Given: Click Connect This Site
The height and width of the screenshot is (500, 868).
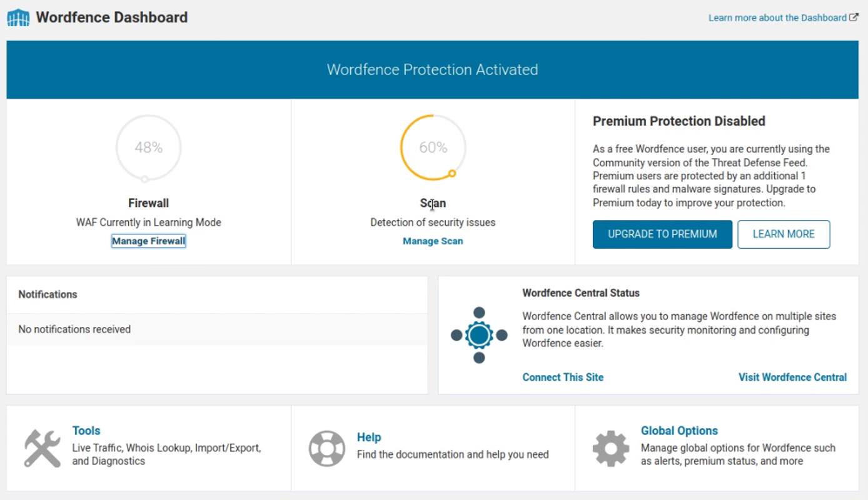Looking at the screenshot, I should point(562,377).
